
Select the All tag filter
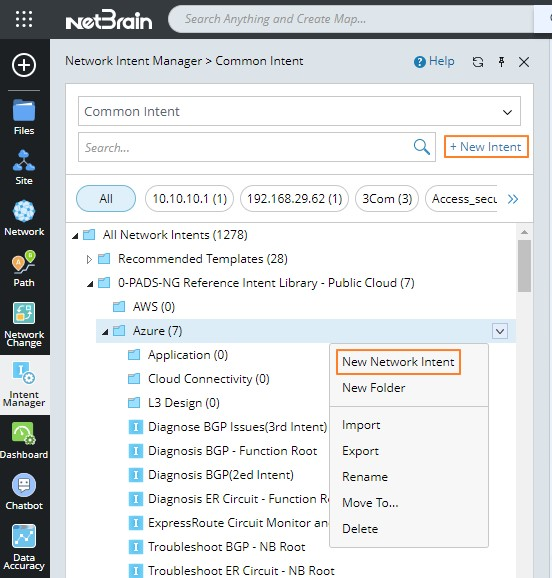click(x=106, y=199)
